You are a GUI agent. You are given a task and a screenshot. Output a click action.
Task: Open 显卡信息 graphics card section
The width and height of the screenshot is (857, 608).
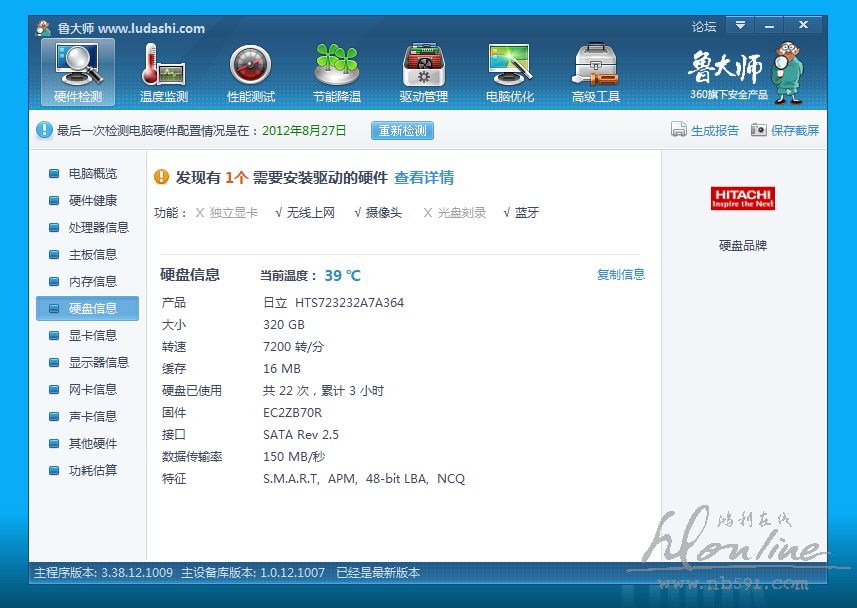(x=92, y=336)
